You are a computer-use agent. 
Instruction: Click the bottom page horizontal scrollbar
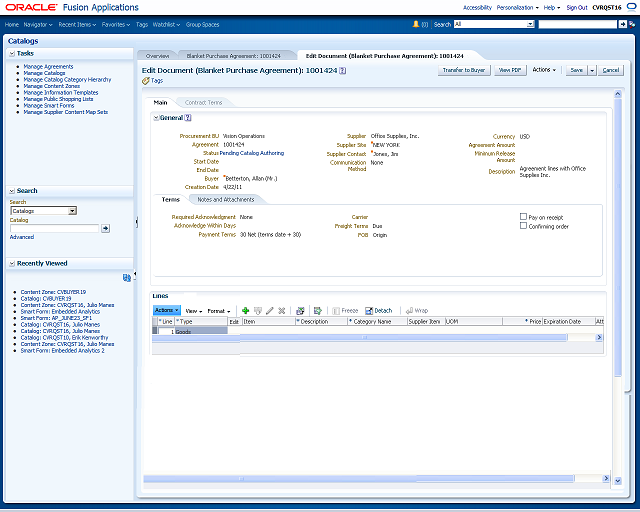[358, 478]
